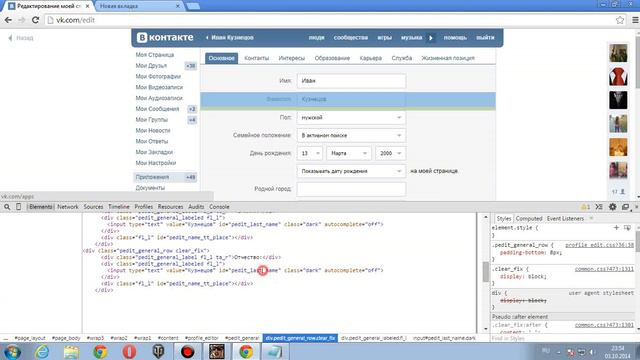Viewport: 640px width, 360px height.
Task: Open the Network panel in DevTools
Action: (68, 207)
